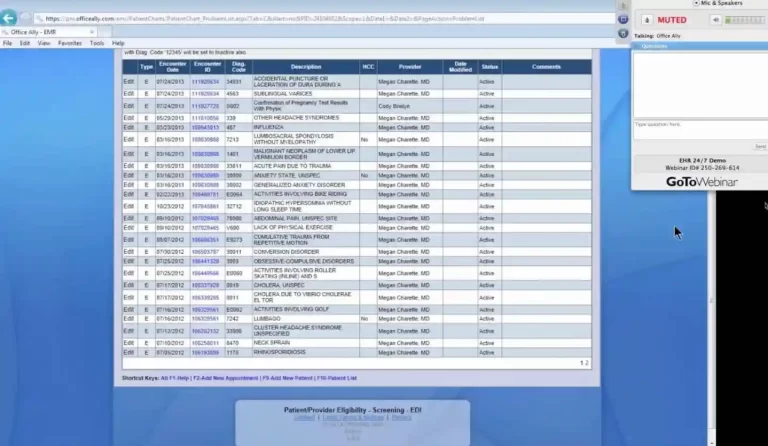Unmute the microphone in GoToWebinar
This screenshot has width=768, height=446.
(x=647, y=20)
